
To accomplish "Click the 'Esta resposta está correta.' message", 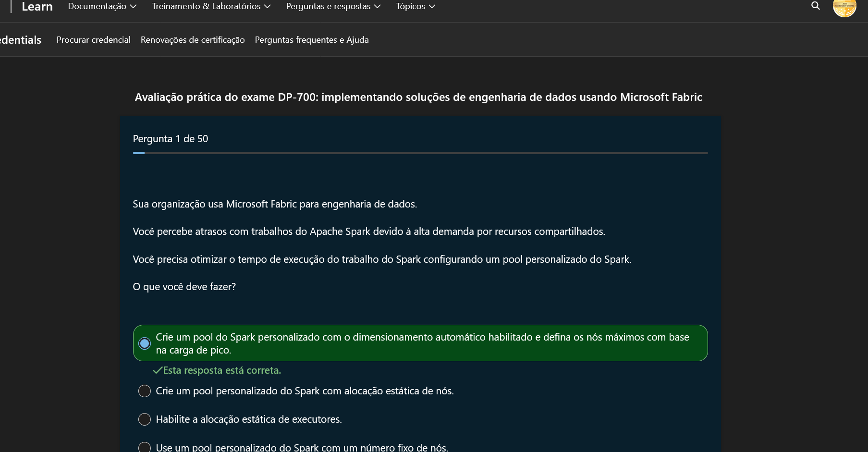I will pos(217,370).
